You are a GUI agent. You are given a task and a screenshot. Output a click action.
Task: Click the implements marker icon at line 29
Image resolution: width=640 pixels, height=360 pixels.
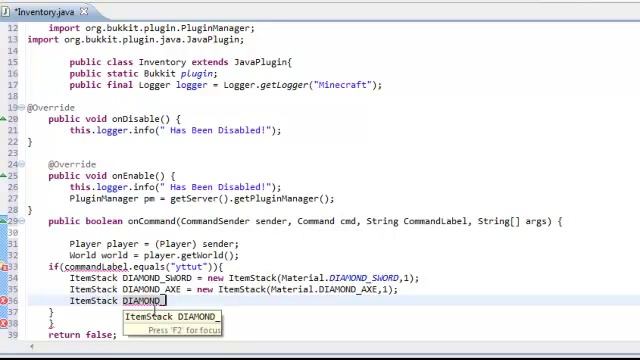3,221
